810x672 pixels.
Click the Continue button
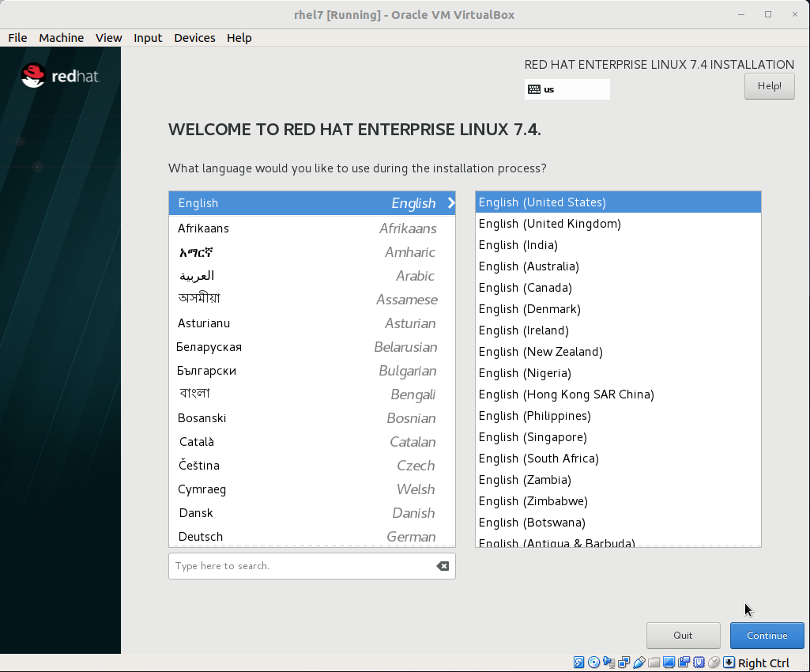[767, 636]
